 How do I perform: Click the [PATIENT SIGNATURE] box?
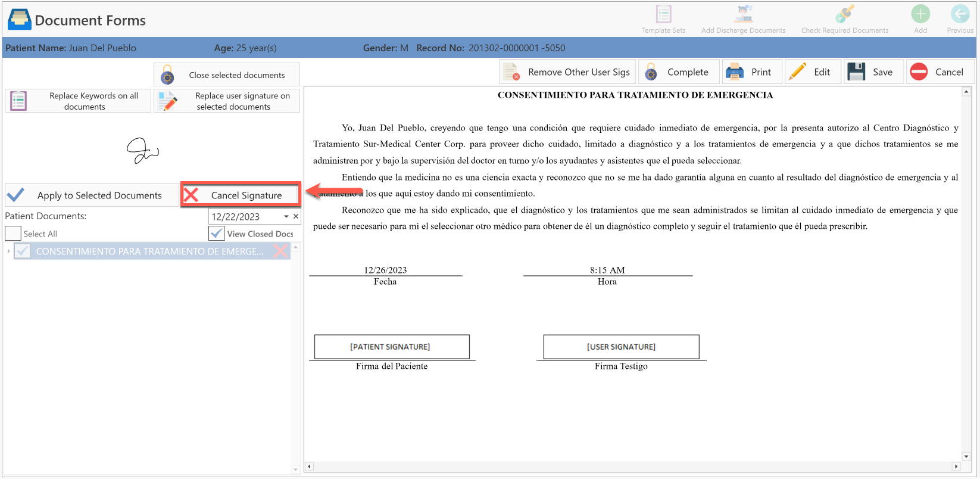392,347
